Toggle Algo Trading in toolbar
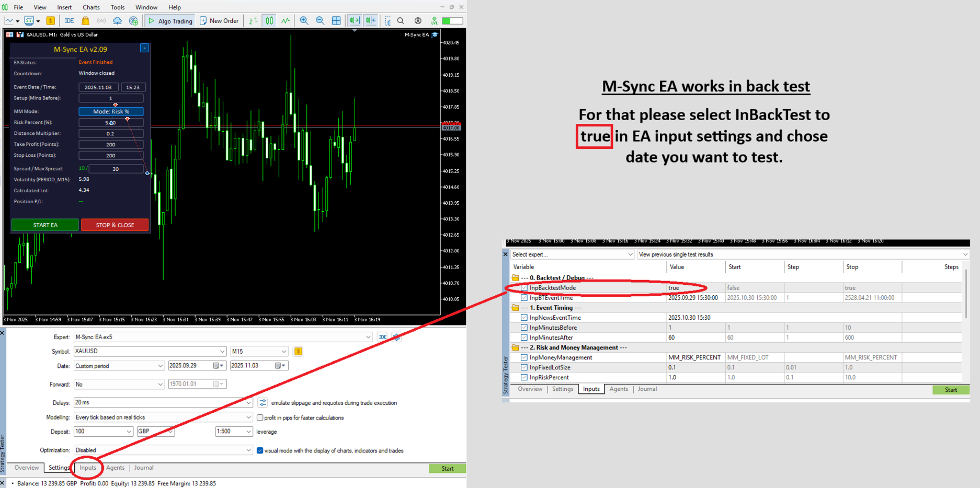The height and width of the screenshot is (488, 980). click(x=170, y=21)
